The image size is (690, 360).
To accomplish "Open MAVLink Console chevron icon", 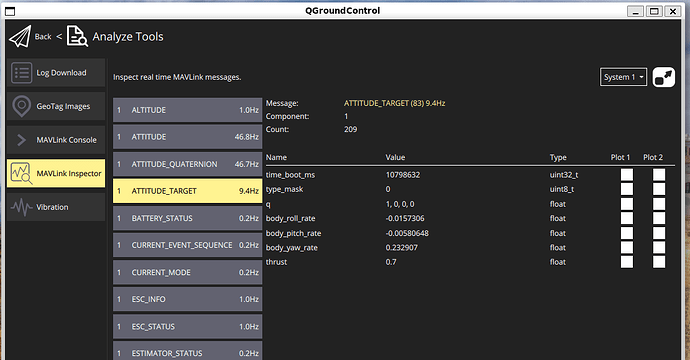I will [21, 140].
